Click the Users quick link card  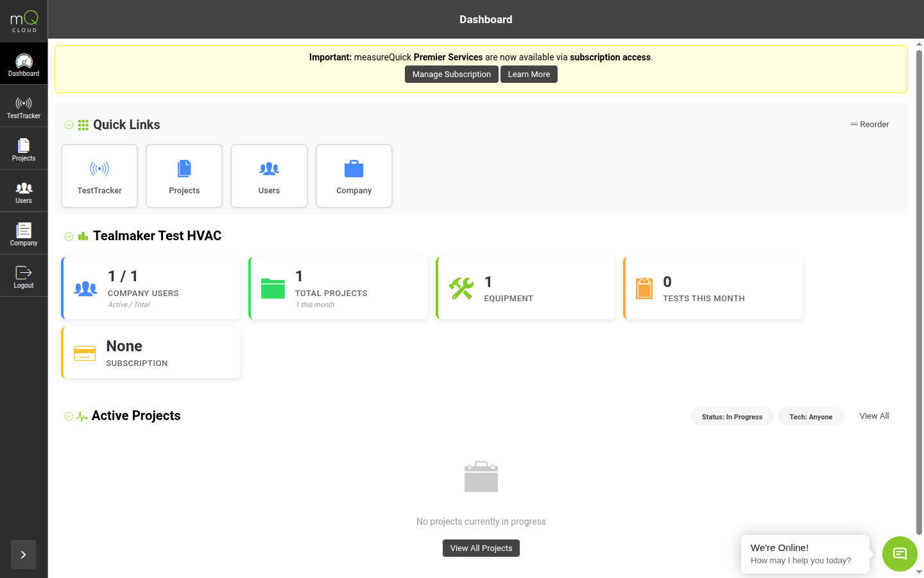click(269, 176)
